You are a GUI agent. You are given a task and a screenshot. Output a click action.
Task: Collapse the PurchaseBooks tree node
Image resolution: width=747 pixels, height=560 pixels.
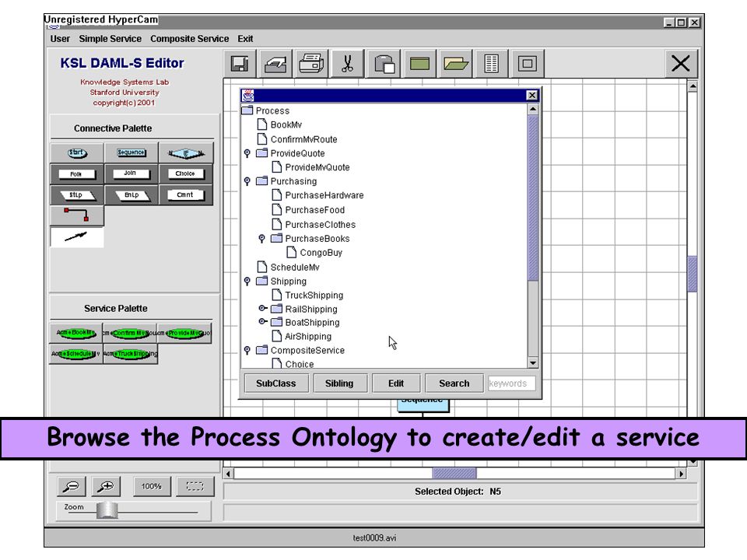(262, 239)
